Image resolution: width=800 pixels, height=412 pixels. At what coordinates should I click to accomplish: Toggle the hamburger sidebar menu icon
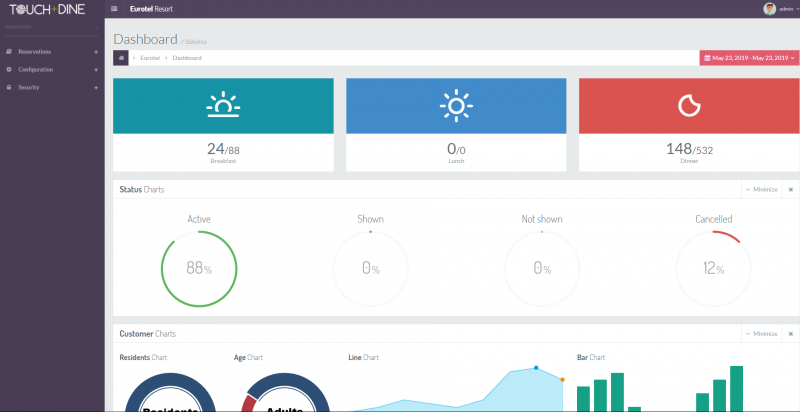tap(114, 9)
